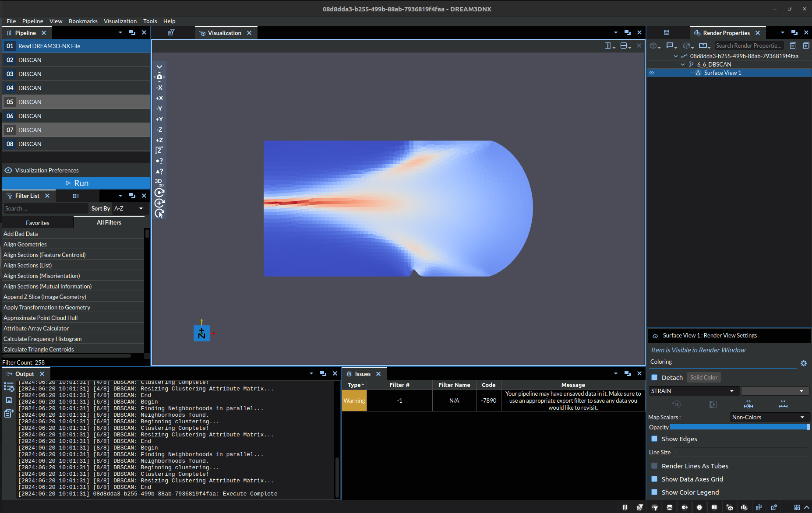Viewport: 812px width, 513px height.
Task: Switch to the Favorites tab
Action: pyautogui.click(x=38, y=223)
